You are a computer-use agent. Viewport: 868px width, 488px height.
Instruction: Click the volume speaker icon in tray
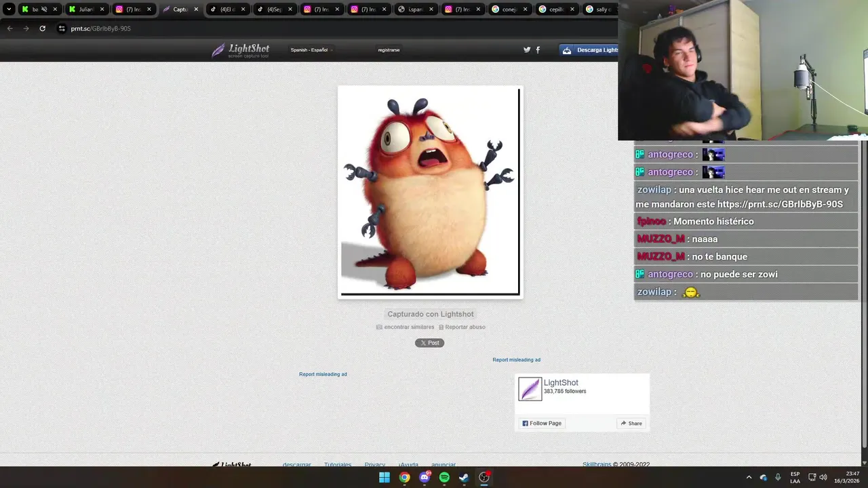tap(823, 477)
